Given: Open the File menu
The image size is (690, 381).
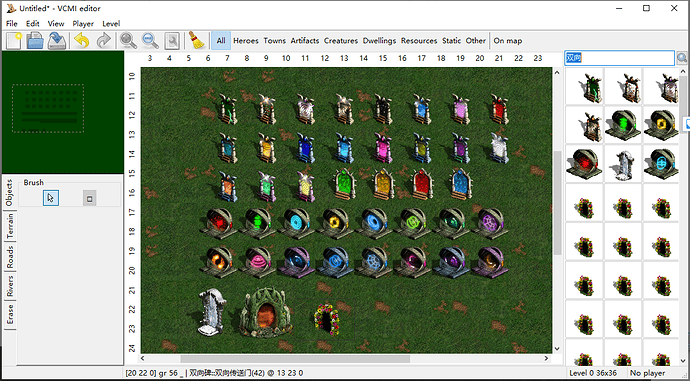Looking at the screenshot, I should (12, 24).
